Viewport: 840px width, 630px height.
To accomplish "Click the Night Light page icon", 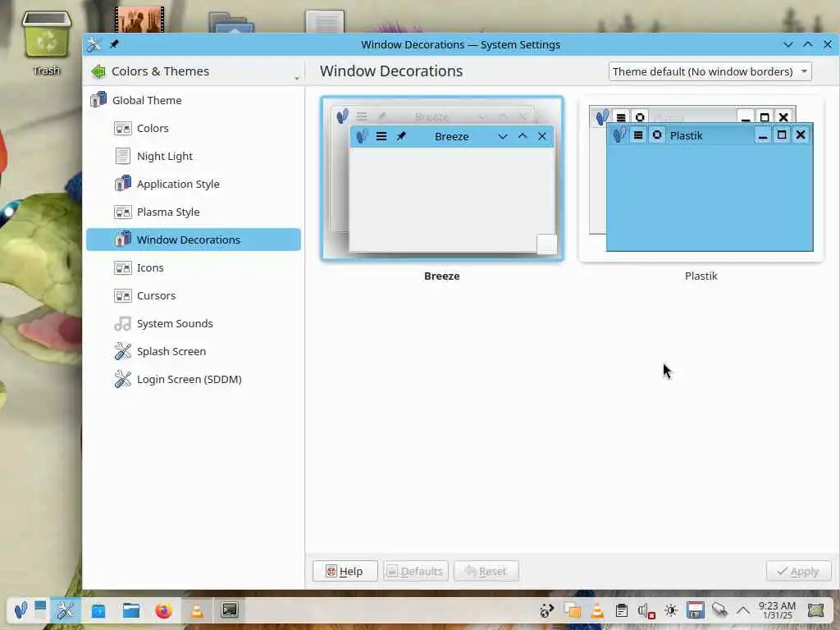I will (x=123, y=156).
